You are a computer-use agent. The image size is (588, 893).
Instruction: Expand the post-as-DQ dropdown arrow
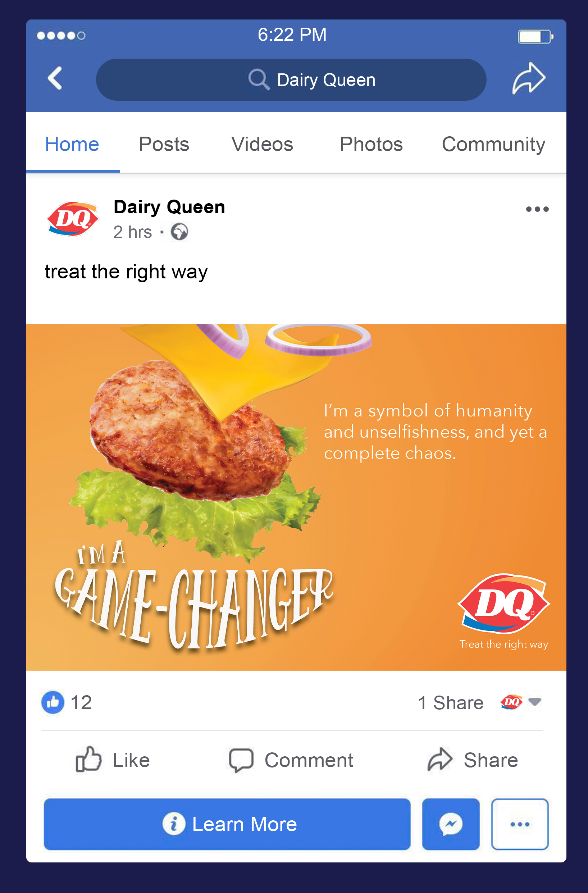(x=534, y=701)
